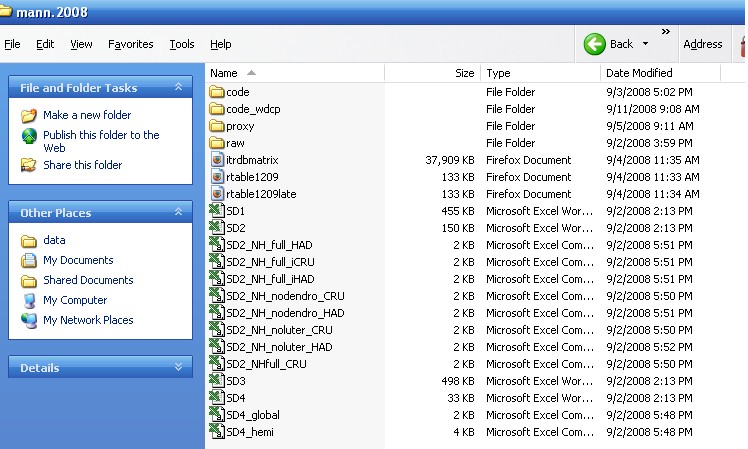Viewport: 748px width, 449px height.
Task: Open the code folder icon
Action: (217, 92)
